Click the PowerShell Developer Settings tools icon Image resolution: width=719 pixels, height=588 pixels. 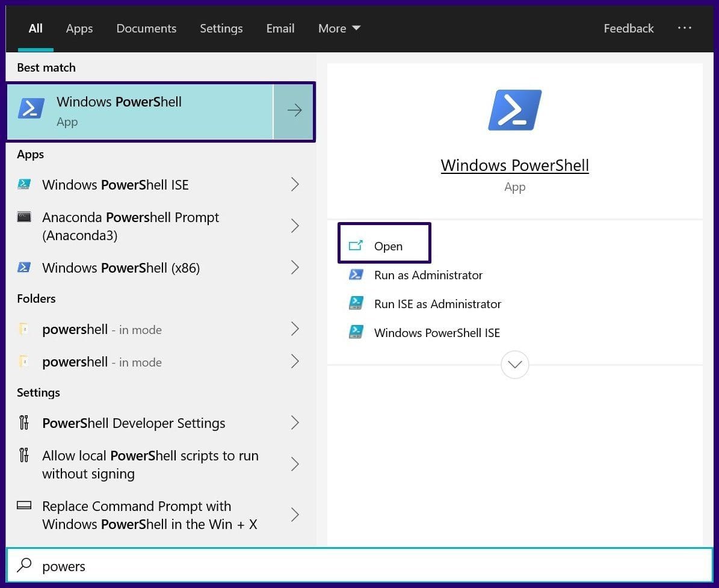click(24, 422)
